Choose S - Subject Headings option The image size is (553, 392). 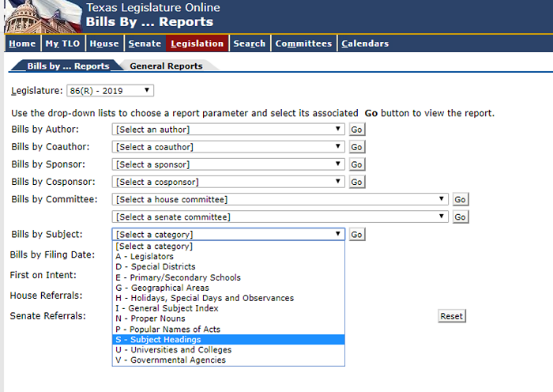coord(228,339)
